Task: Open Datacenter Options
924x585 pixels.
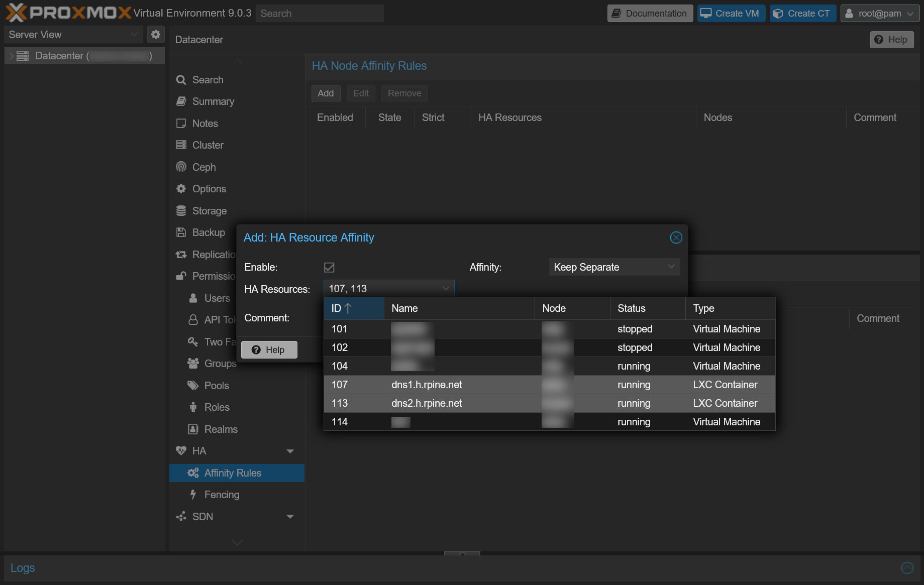Action: coord(209,189)
